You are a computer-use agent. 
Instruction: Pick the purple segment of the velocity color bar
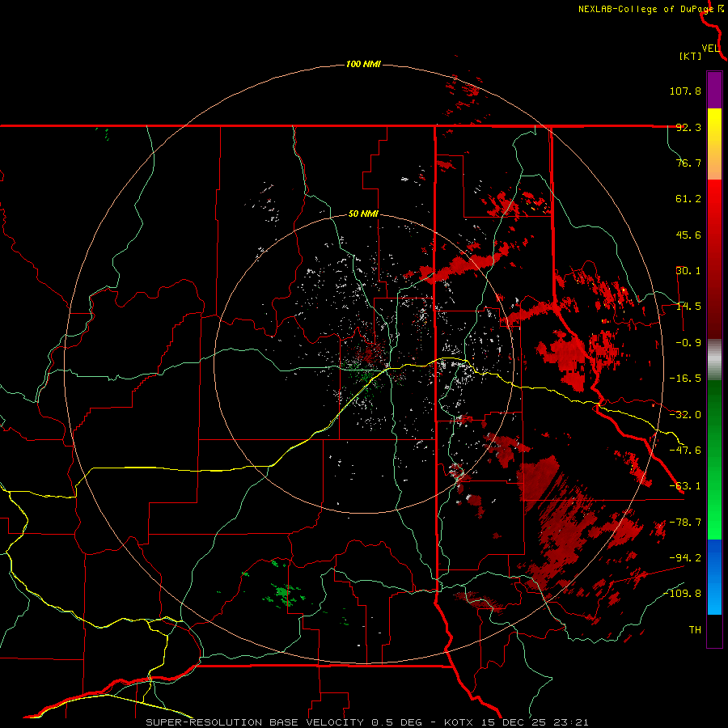714,90
